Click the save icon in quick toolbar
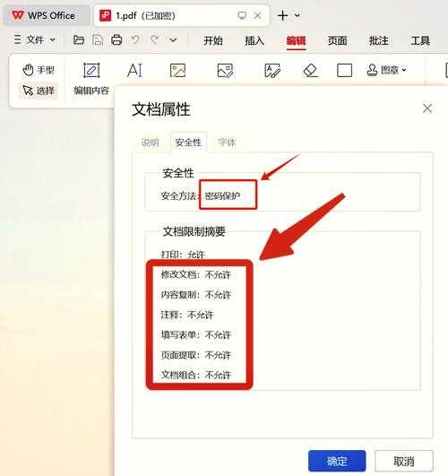448x476 pixels. (98, 39)
